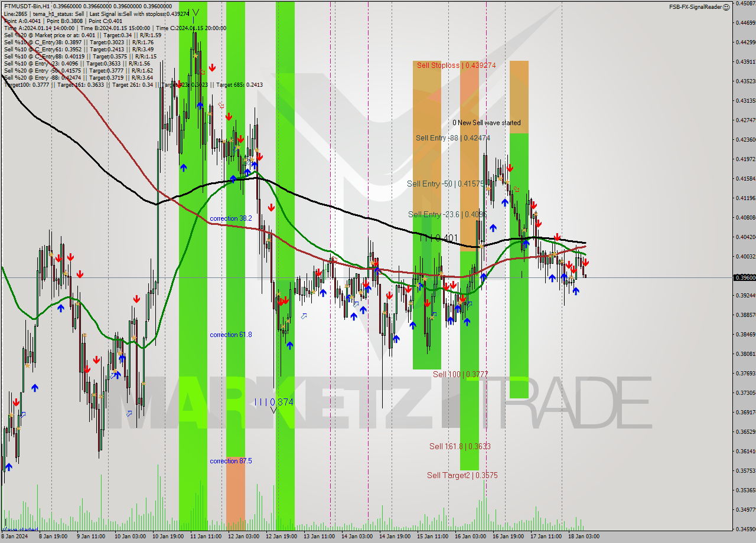The image size is (756, 543).
Task: Click the '10 Jan 19:00' time axis label
Action: [x=168, y=537]
